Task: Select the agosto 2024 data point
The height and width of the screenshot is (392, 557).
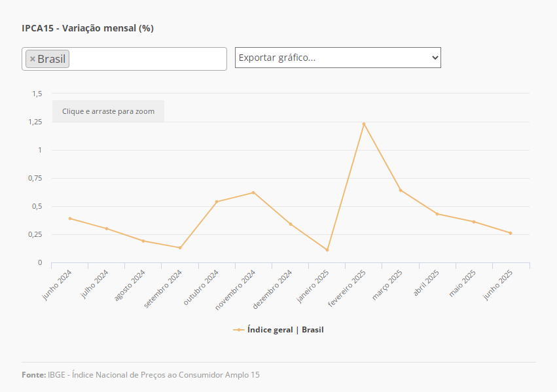Action: click(143, 241)
